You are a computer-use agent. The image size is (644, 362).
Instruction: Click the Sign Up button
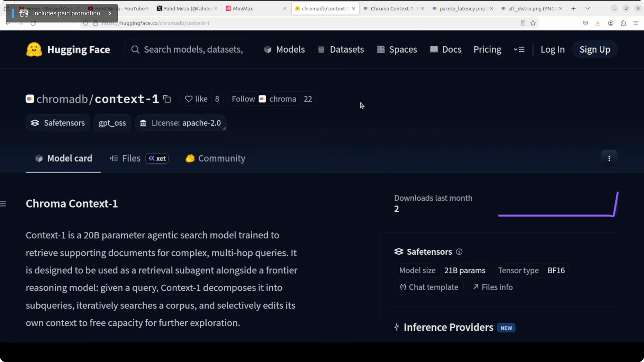pyautogui.click(x=595, y=50)
